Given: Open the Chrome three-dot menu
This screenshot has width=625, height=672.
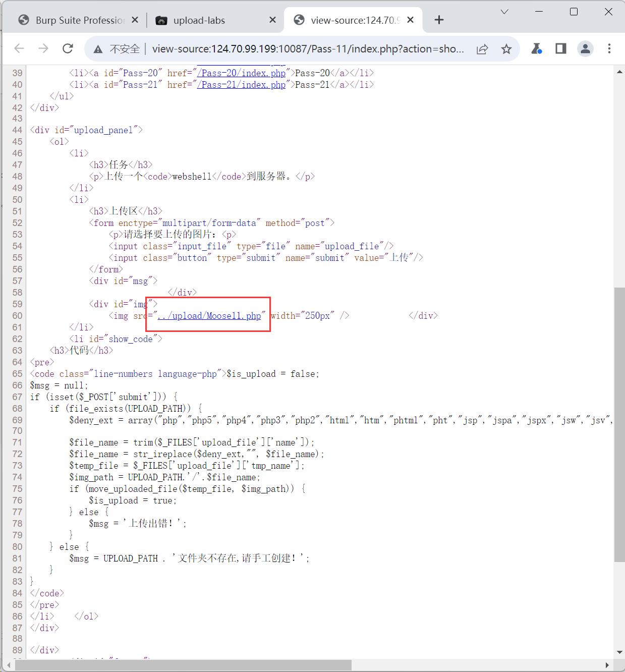Looking at the screenshot, I should [609, 48].
